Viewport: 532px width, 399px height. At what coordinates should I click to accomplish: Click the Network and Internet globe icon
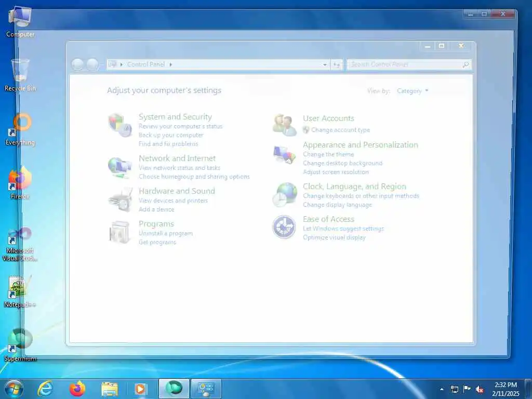[120, 167]
